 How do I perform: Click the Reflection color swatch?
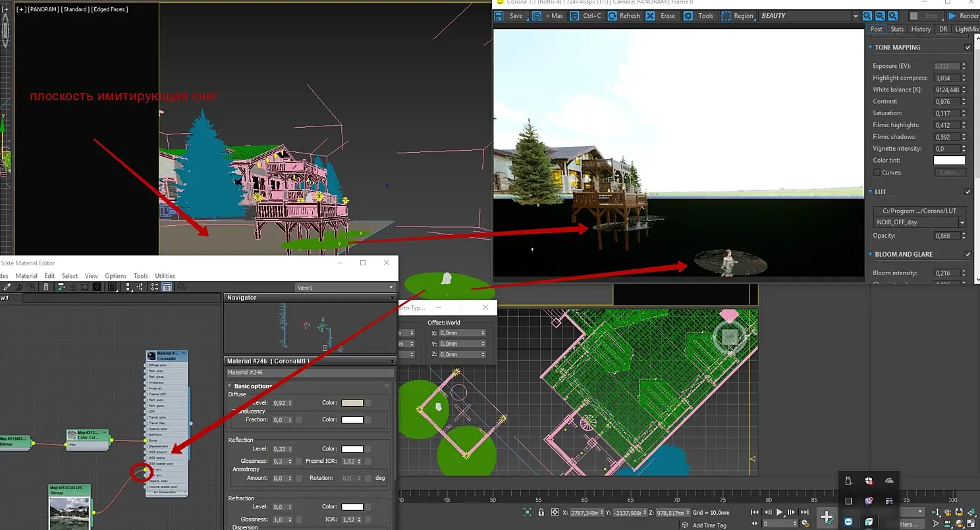pyautogui.click(x=352, y=450)
